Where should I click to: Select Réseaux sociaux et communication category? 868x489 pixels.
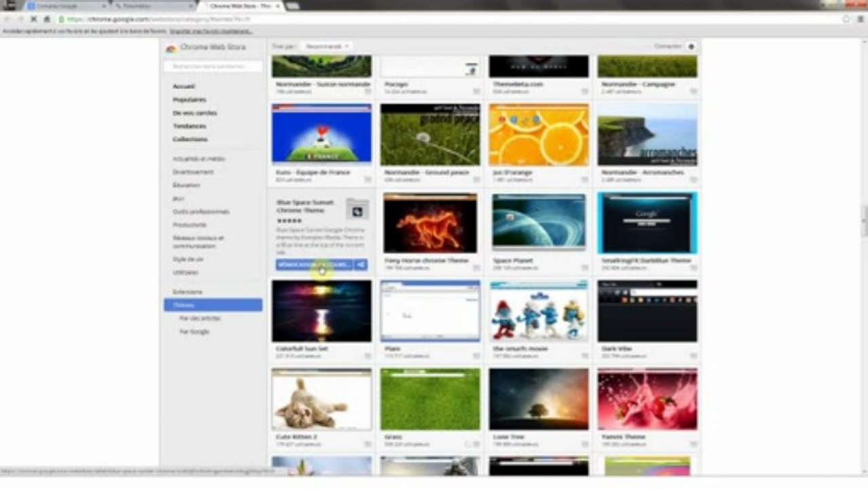[198, 242]
